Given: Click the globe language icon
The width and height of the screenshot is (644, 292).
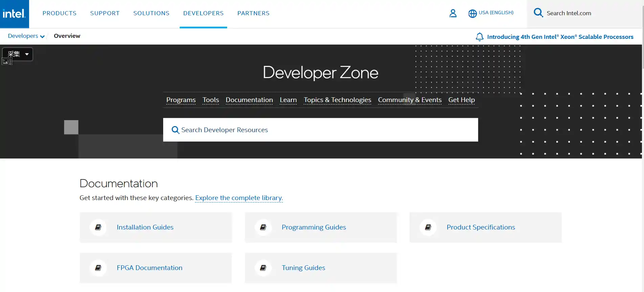Looking at the screenshot, I should click(x=472, y=14).
